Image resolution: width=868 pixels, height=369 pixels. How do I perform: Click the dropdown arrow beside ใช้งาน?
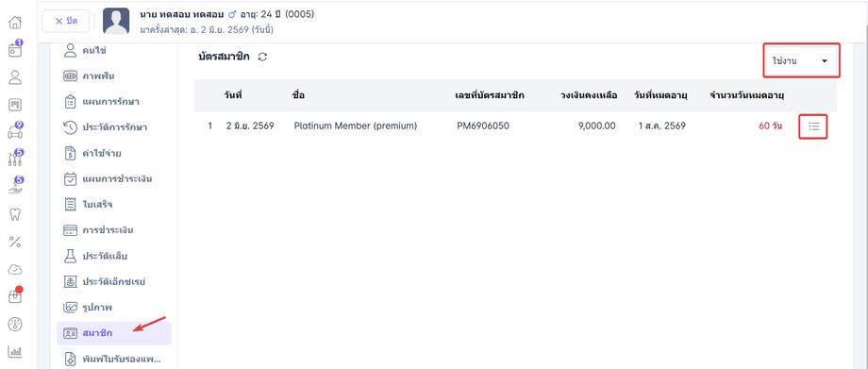tap(825, 61)
